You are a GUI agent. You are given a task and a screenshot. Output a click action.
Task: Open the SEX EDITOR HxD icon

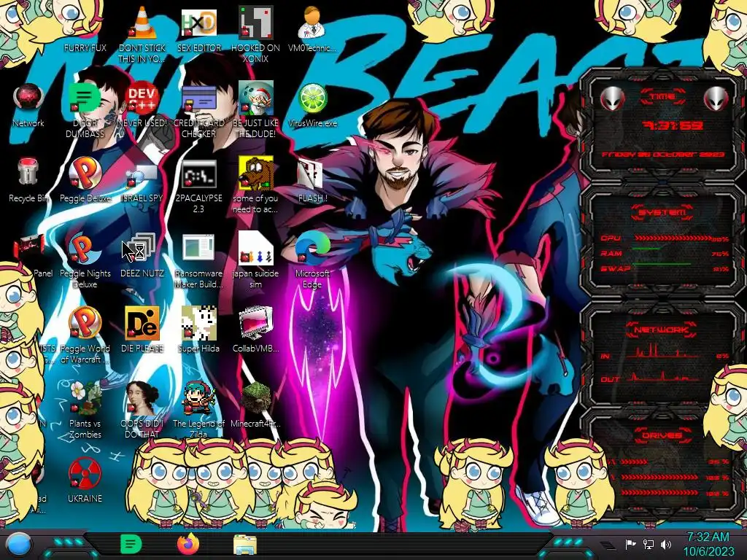point(198,24)
